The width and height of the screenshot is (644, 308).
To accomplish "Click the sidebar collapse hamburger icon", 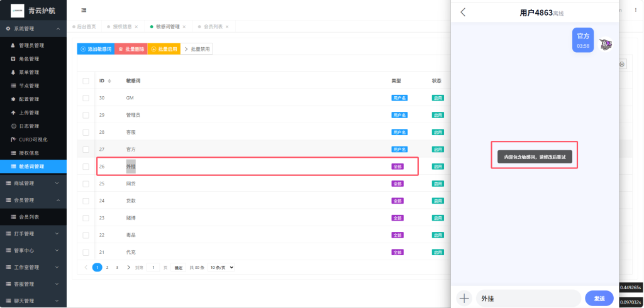I will point(84,10).
